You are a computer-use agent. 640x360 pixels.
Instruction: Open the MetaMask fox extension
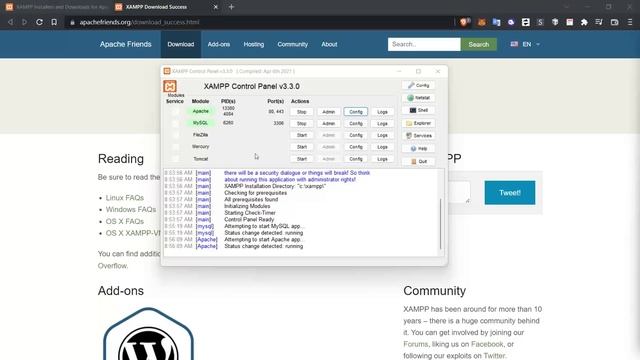[x=482, y=22]
